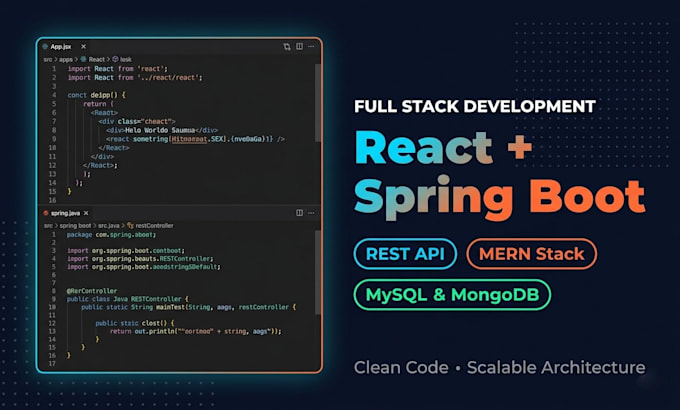Click 'public staic clost() {' line
Viewport: 680px width, 410px height.
(x=135, y=323)
